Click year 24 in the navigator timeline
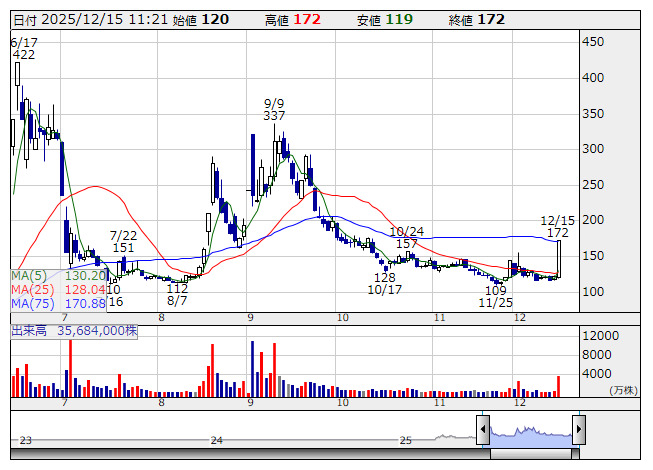 point(216,440)
